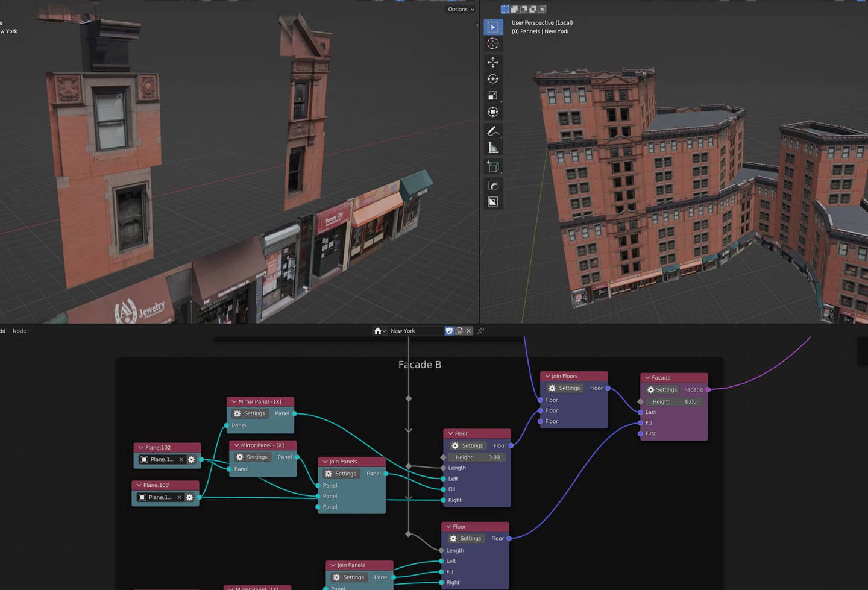Open the node tree browse home dropdown
Image resolution: width=868 pixels, height=590 pixels.
click(380, 331)
